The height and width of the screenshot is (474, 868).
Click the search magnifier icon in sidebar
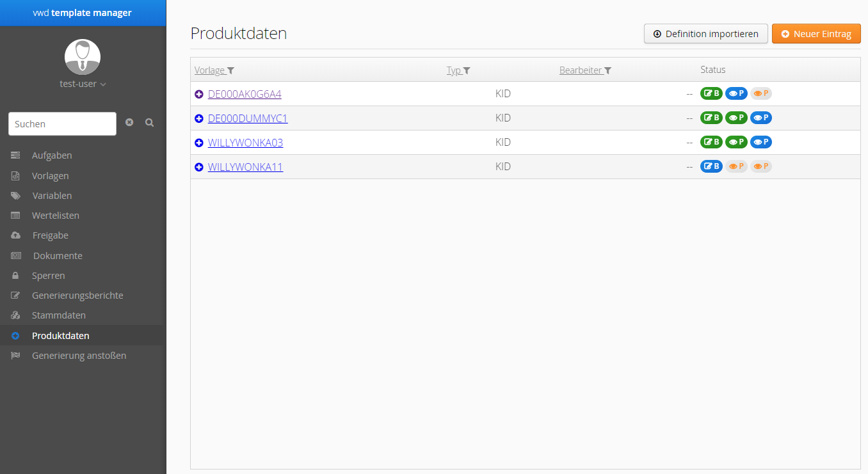tap(149, 123)
